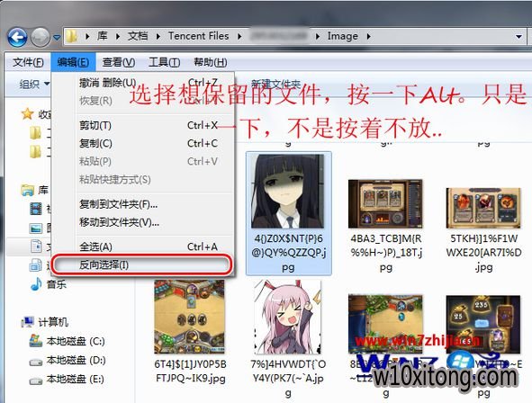The image size is (532, 403).
Task: Open the 帮助(H) menu
Action: click(211, 62)
